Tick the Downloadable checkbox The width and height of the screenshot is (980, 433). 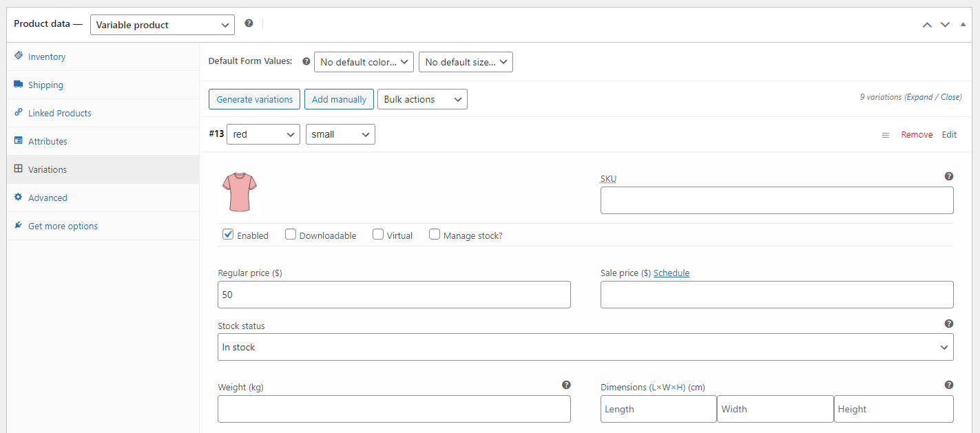[291, 234]
